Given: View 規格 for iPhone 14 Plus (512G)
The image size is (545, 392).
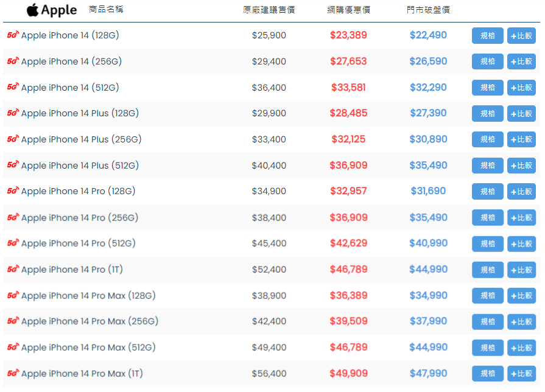Looking at the screenshot, I should point(487,166).
